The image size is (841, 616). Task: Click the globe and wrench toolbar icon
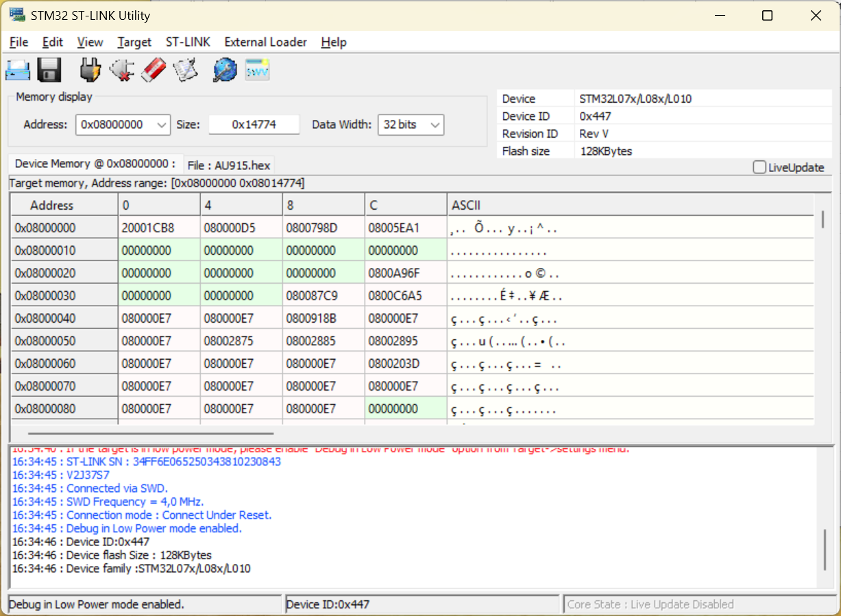(225, 70)
